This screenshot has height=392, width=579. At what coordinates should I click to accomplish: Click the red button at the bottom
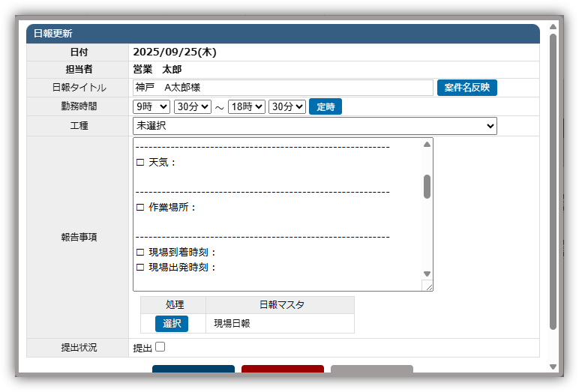pos(282,370)
